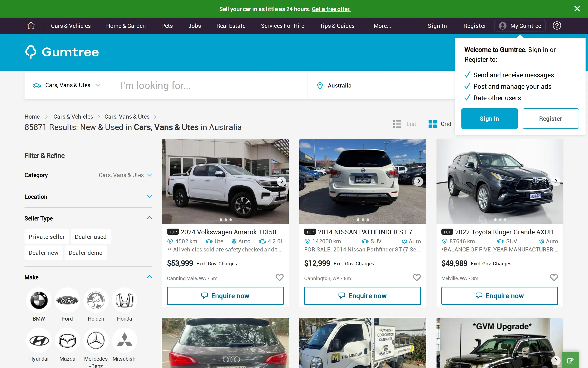Click the location pin icon beside Australia
Screen dimensions: 588x368
point(320,86)
